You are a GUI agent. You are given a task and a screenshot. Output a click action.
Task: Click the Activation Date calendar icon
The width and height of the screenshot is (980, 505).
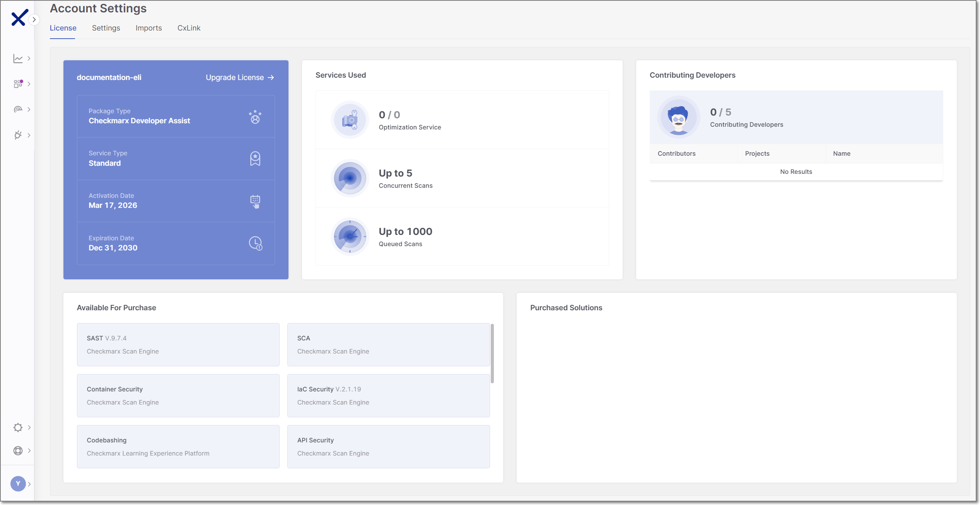[255, 201]
